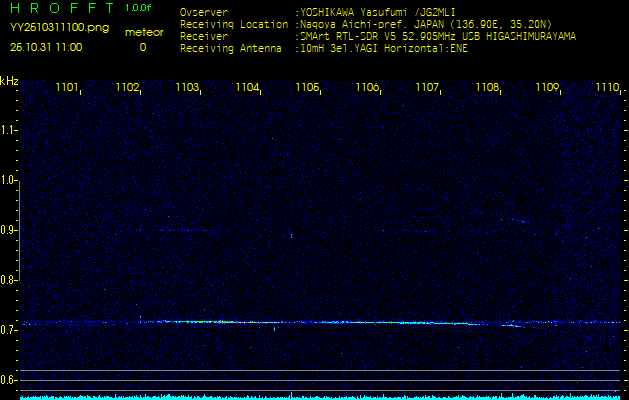
Task: Click the 1105 time marker
Action: [x=307, y=88]
